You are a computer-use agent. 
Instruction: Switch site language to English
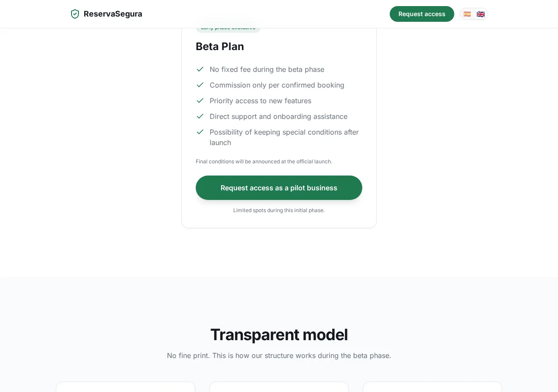[x=480, y=14]
